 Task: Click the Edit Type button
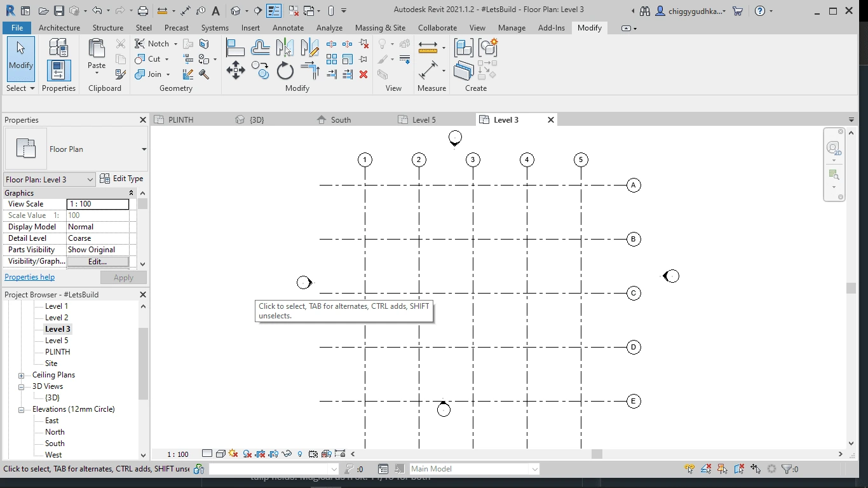[x=121, y=179]
